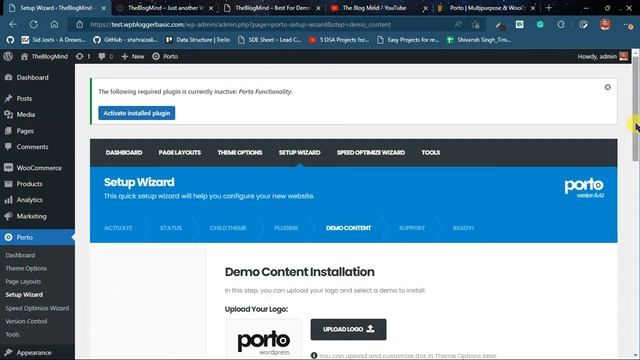Open Theme Options submenu item
640x360 pixels.
click(x=26, y=269)
